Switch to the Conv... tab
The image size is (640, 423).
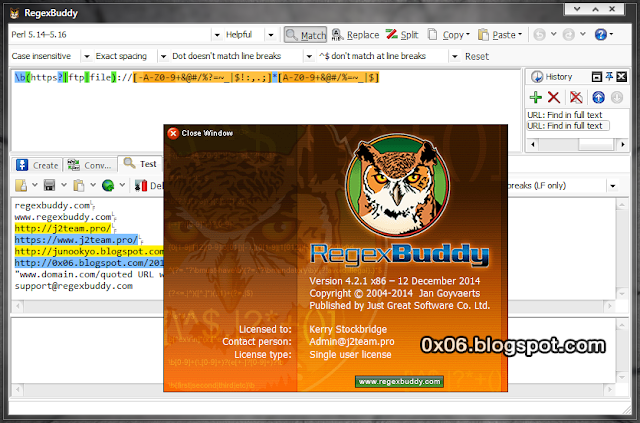[90, 165]
